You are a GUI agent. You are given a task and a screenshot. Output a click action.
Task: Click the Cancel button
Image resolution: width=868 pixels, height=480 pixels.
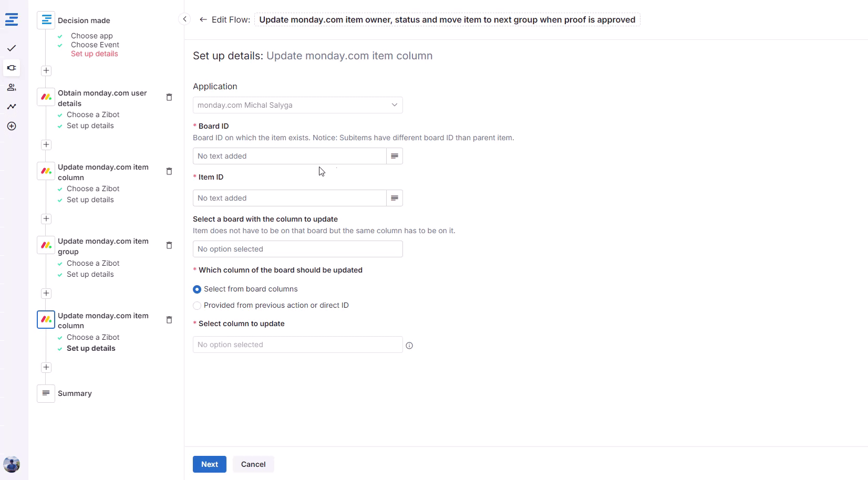(253, 464)
